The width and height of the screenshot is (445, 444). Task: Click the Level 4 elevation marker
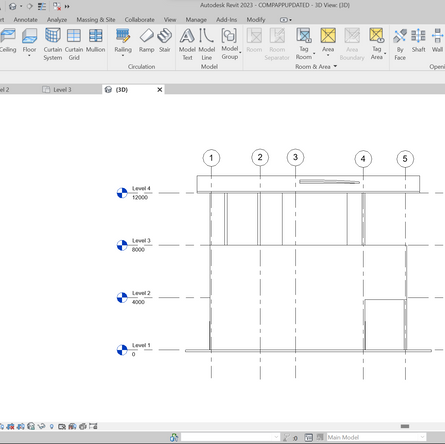[122, 193]
